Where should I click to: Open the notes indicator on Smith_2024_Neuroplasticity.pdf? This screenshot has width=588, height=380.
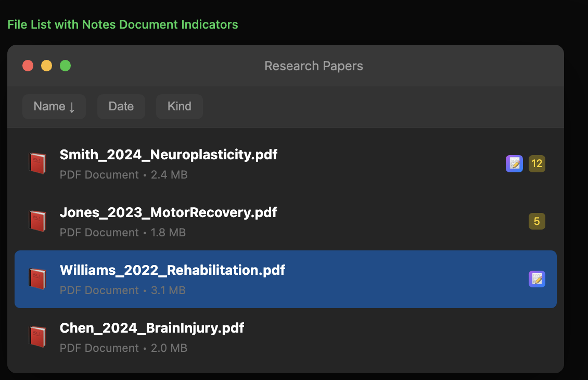514,163
